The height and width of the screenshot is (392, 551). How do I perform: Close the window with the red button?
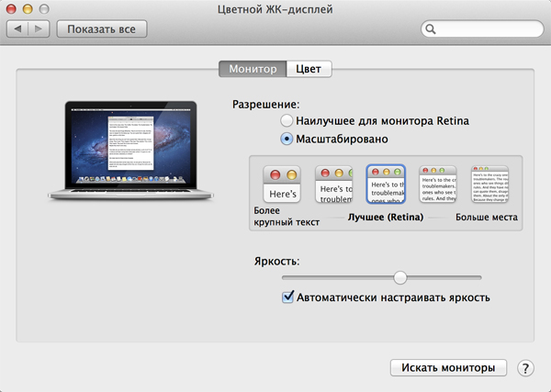pos(11,9)
